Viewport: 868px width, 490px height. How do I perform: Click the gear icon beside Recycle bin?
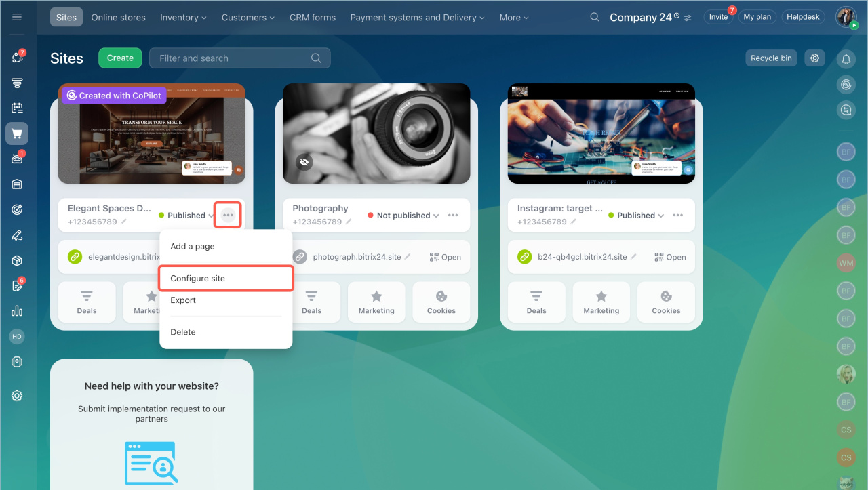814,58
